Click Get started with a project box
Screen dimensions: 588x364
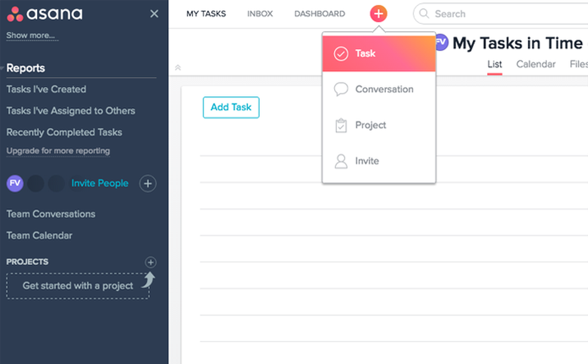point(78,286)
